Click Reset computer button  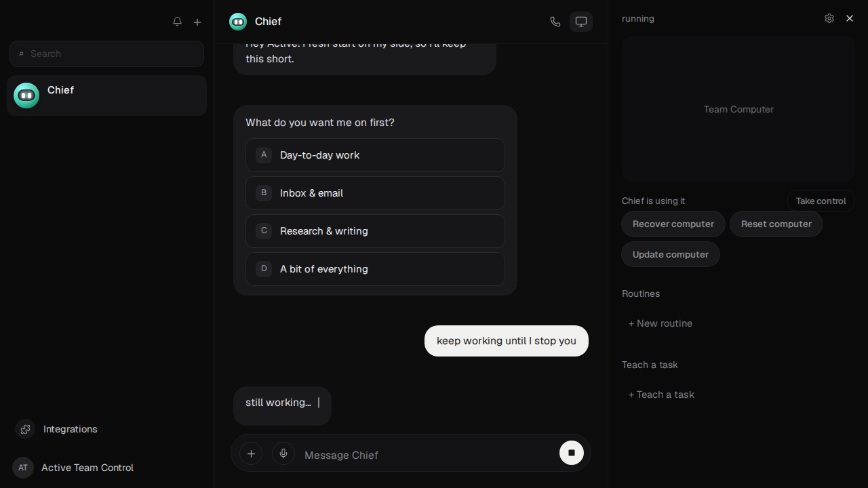pyautogui.click(x=776, y=224)
